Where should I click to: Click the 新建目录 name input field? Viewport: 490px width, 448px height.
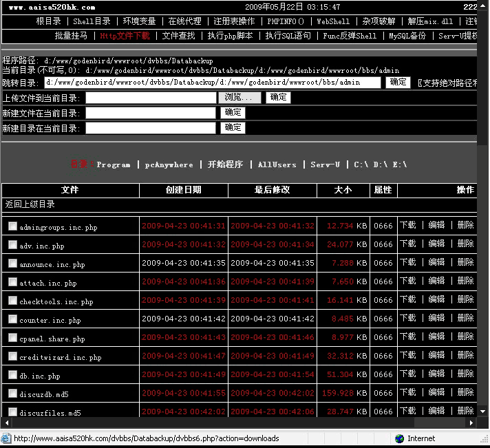point(151,128)
